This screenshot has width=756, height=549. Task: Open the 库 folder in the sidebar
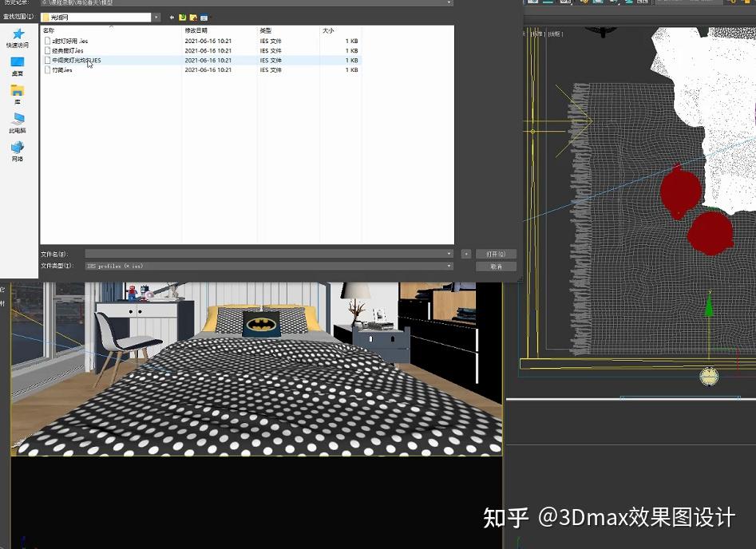[18, 92]
